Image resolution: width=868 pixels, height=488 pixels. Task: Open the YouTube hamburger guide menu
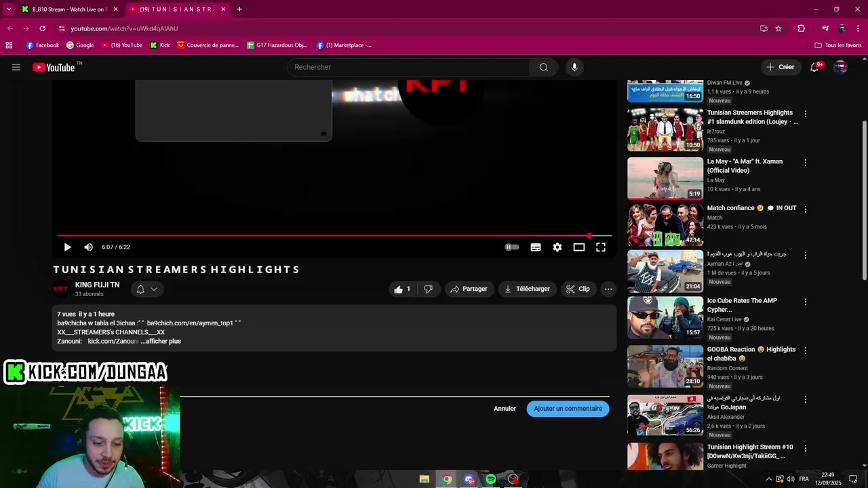[x=16, y=67]
